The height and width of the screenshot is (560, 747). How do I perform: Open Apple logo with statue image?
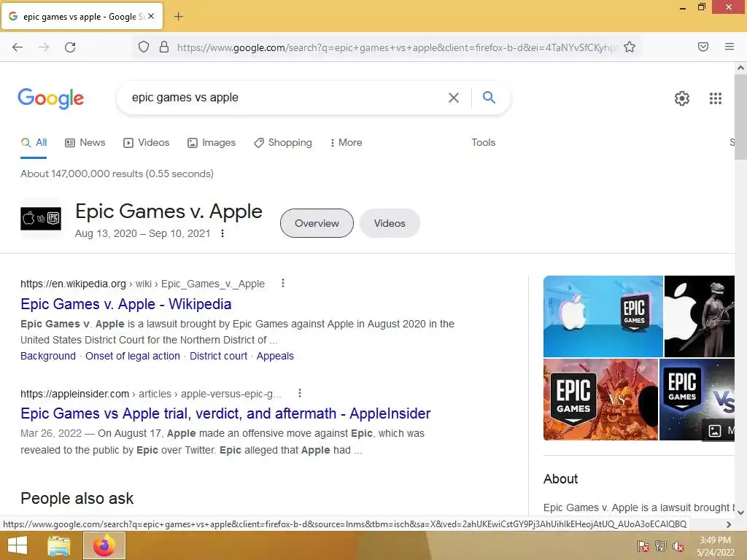[700, 316]
